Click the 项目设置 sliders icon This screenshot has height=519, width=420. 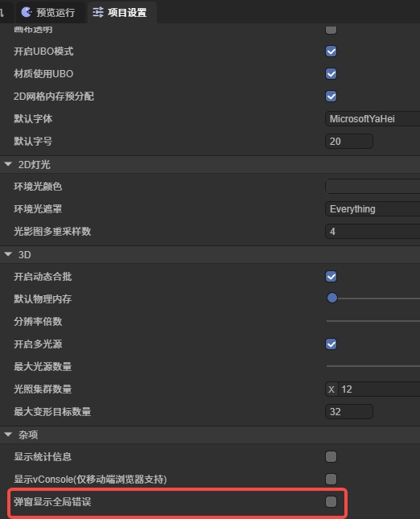tap(98, 13)
